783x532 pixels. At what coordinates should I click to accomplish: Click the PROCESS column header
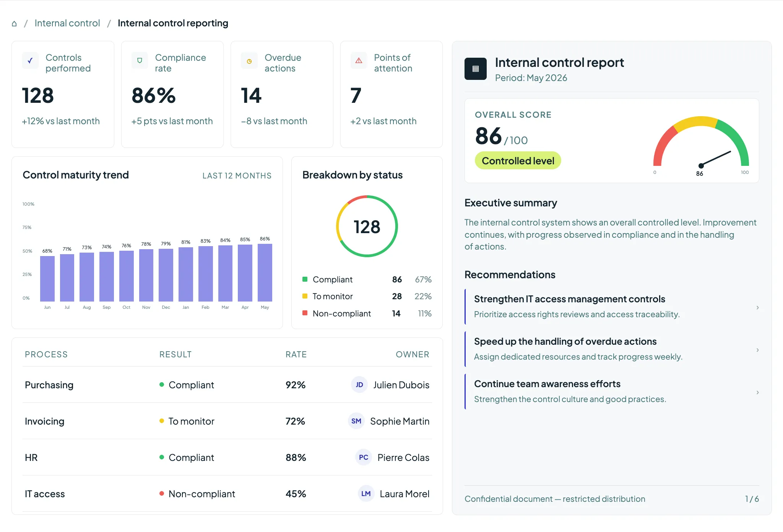click(x=46, y=354)
